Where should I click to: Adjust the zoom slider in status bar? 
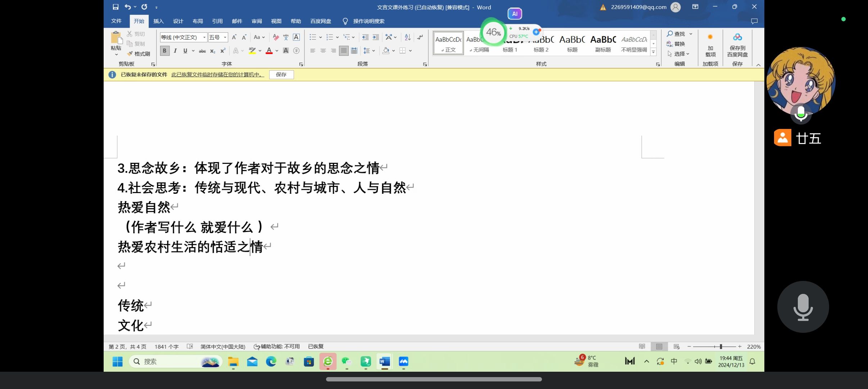coord(720,346)
